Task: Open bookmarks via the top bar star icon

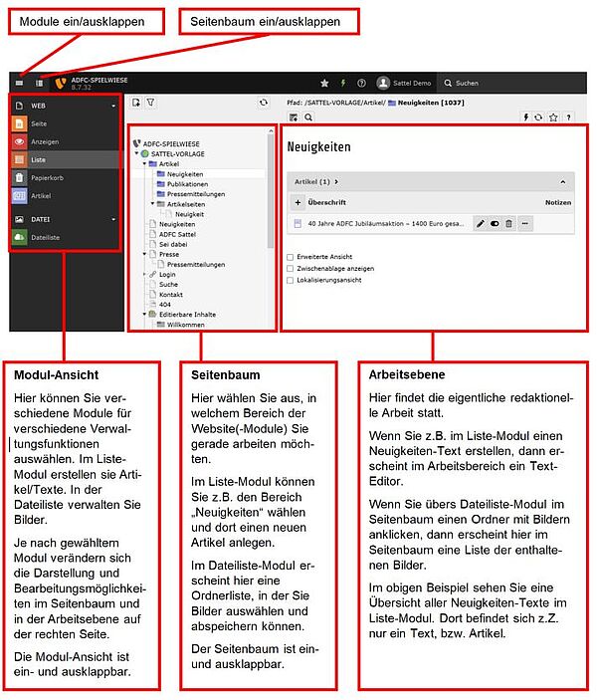Action: tap(324, 83)
